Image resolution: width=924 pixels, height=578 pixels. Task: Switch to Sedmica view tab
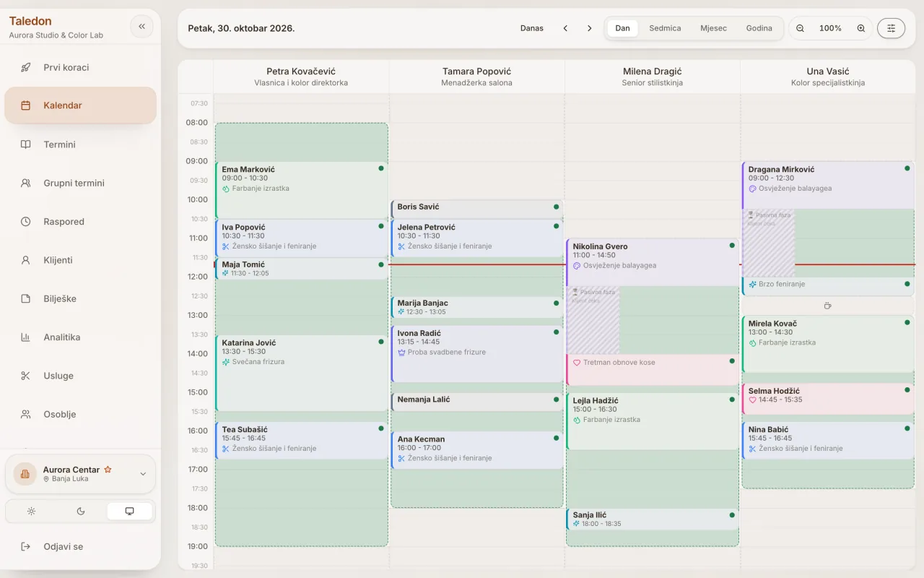tap(665, 28)
